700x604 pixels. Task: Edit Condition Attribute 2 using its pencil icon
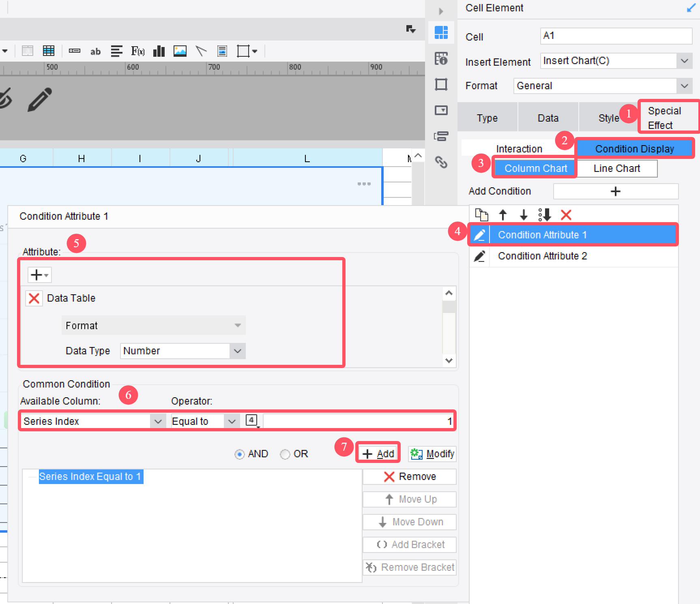click(480, 256)
